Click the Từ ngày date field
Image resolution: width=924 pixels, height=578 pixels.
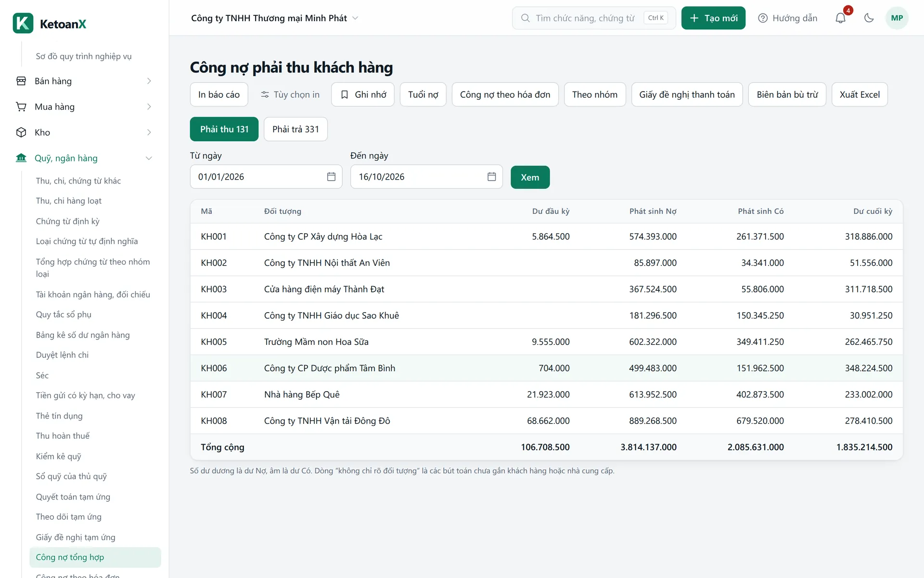pyautogui.click(x=266, y=177)
